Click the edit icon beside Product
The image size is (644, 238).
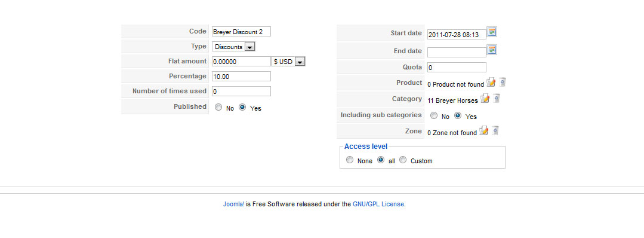pyautogui.click(x=491, y=82)
